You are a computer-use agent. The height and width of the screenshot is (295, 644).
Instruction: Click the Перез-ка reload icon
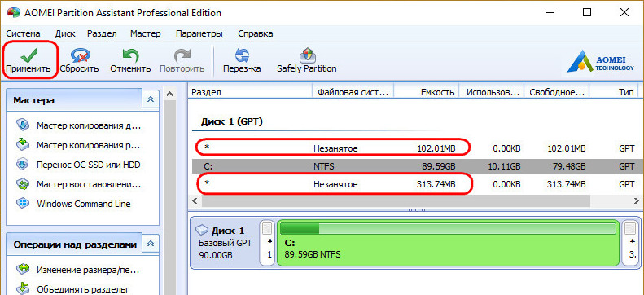tap(242, 55)
